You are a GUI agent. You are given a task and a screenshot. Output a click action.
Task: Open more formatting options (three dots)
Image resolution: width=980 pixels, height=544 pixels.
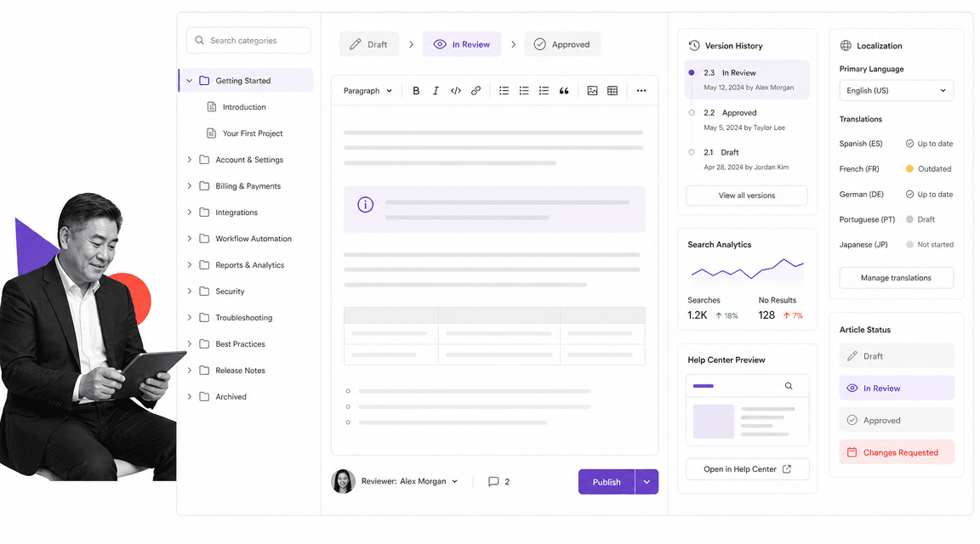(x=641, y=91)
